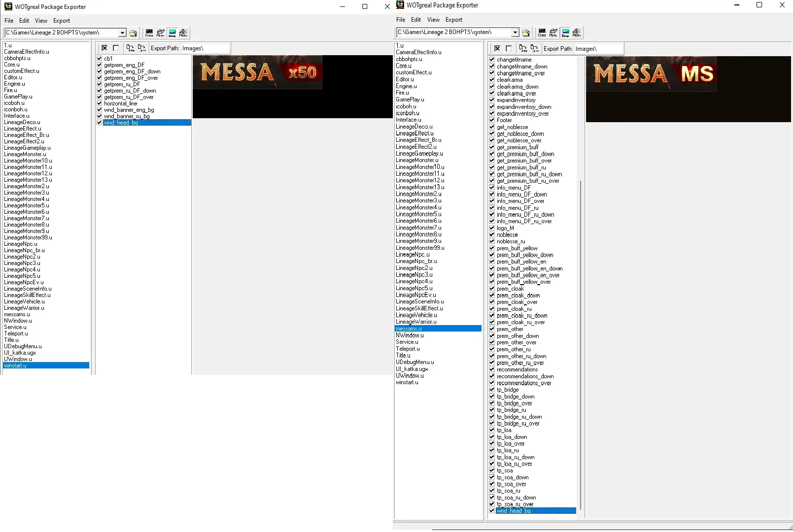
Task: Toggle changetitname checkbox in right window
Action: coord(492,60)
